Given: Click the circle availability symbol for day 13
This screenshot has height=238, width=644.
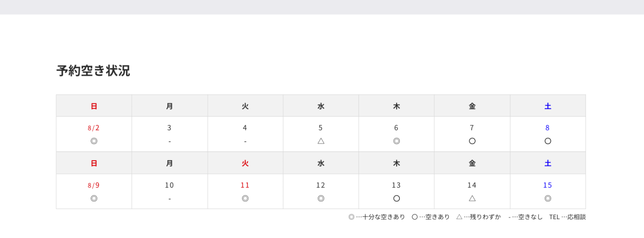Looking at the screenshot, I should [x=397, y=198].
